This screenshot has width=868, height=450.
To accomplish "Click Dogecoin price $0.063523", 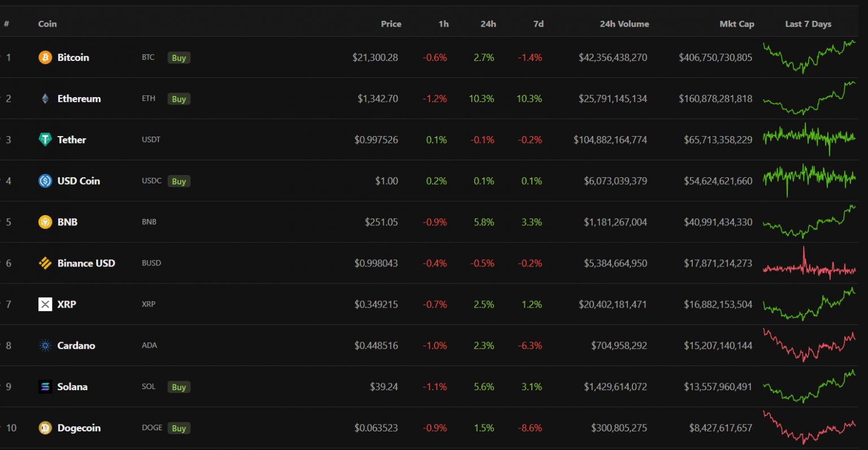I will [376, 428].
